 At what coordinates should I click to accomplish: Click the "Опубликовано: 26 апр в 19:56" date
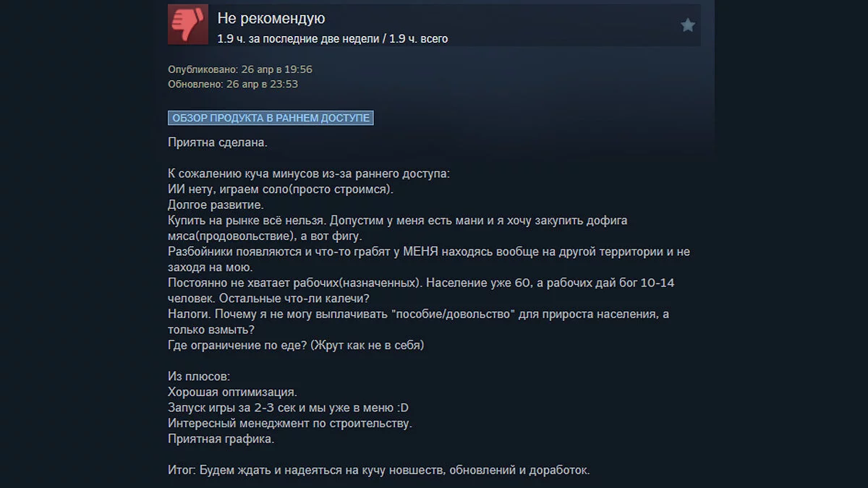(240, 69)
